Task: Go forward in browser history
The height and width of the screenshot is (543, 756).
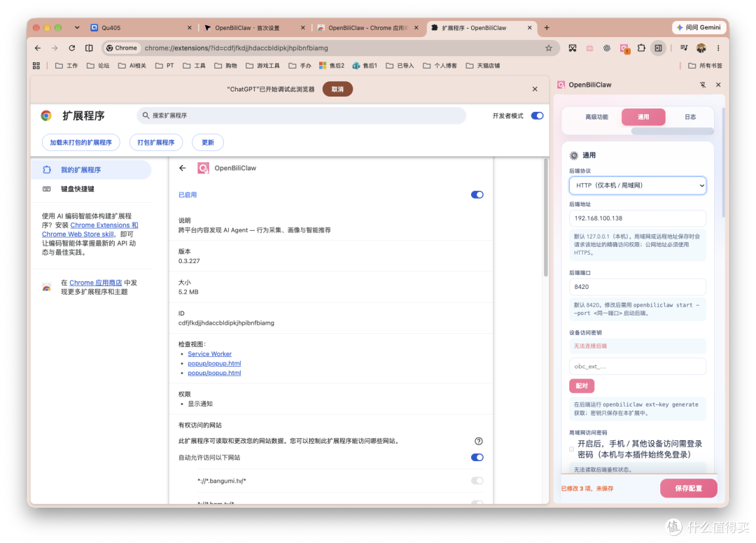Action: [55, 48]
